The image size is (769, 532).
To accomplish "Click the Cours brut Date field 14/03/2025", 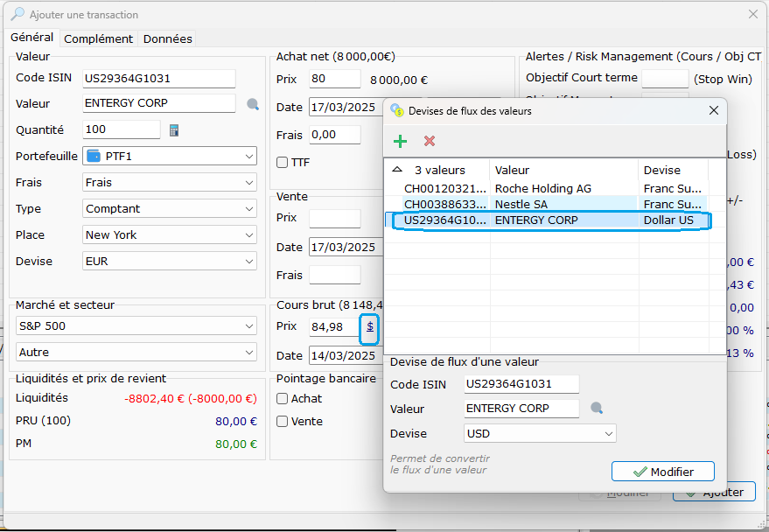I will pyautogui.click(x=346, y=355).
